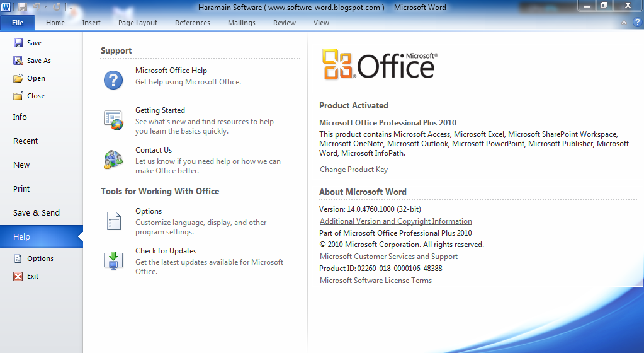Click the Open label in sidebar
Viewport: 644px width, 353px height.
pos(36,78)
